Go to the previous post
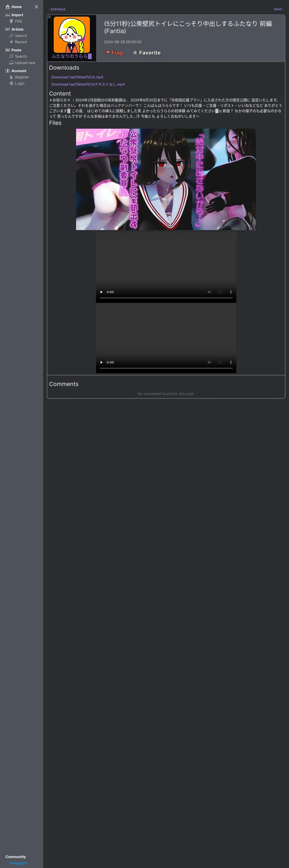Viewport: 289px width, 868px height. pos(57,9)
